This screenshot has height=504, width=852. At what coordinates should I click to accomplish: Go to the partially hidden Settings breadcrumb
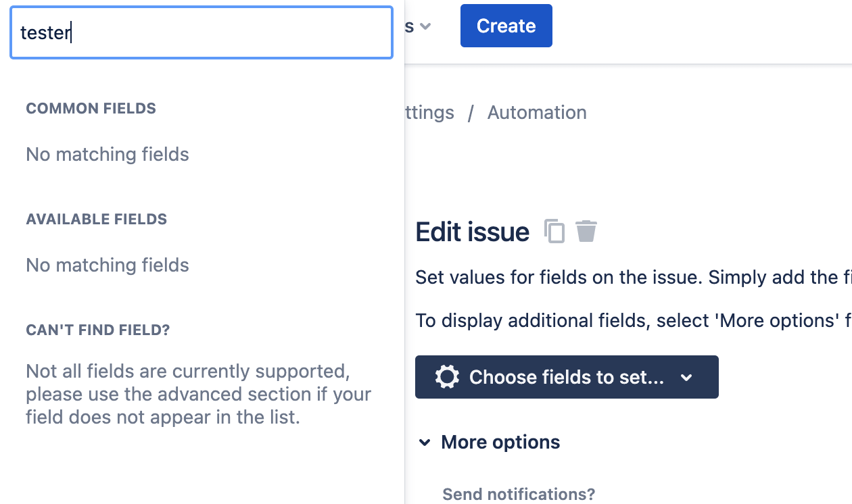pos(429,112)
